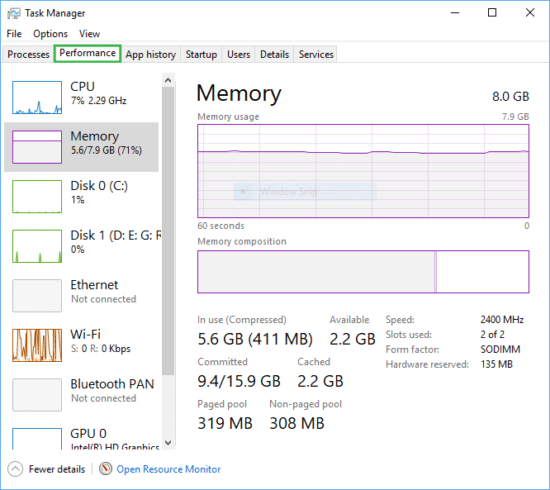550x490 pixels.
Task: Click the Committed 9.4/15.9 GB value
Action: click(239, 381)
